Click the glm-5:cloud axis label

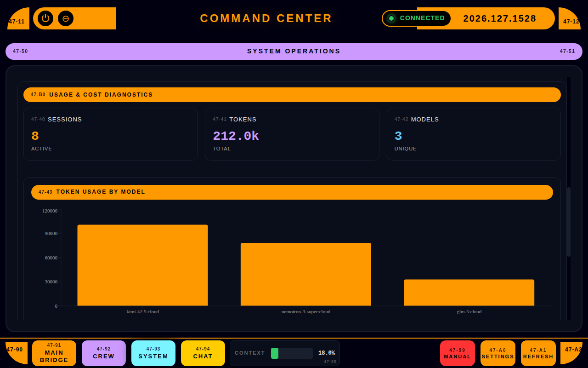coord(469,311)
